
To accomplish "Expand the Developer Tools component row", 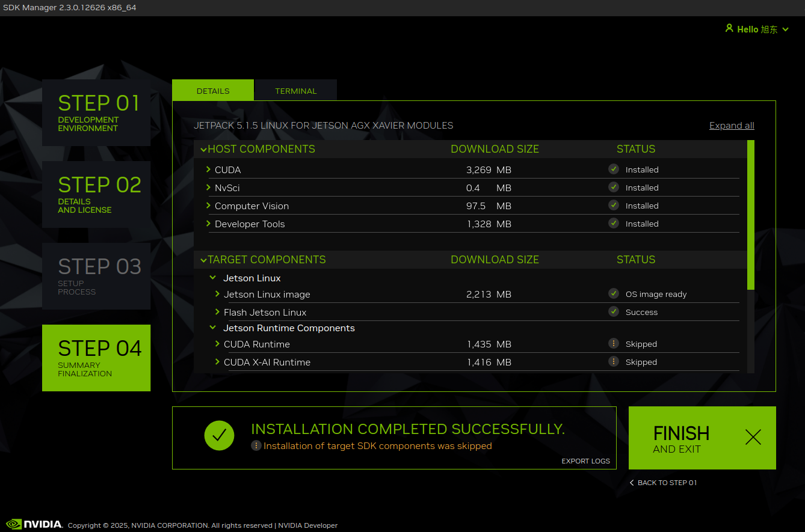I will click(x=208, y=224).
